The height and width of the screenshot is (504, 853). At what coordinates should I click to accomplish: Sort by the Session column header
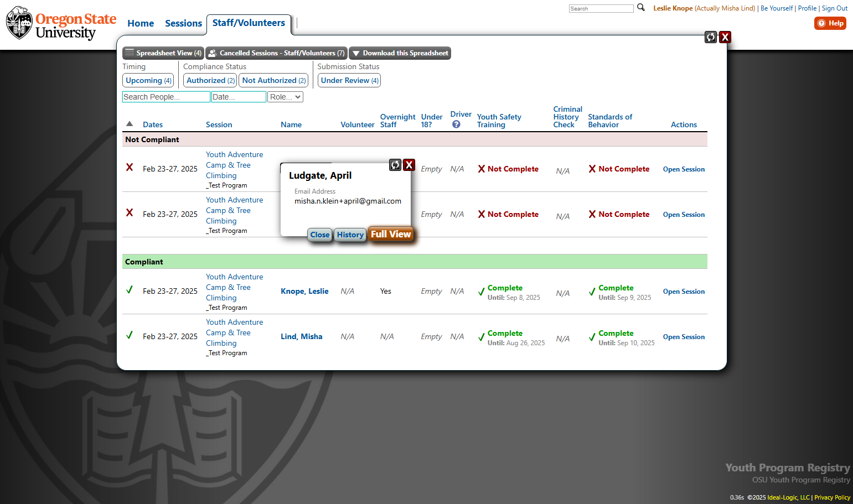point(219,124)
